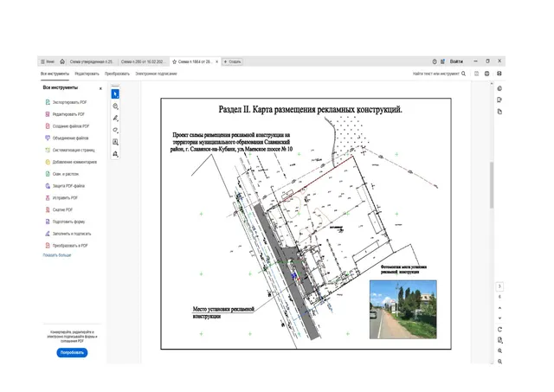554x392 pixels.
Task: Click the 'Показать больше' link
Action: point(57,255)
